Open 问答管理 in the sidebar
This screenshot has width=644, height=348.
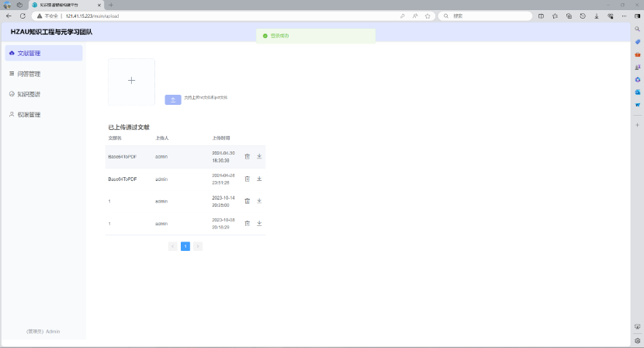tap(29, 74)
